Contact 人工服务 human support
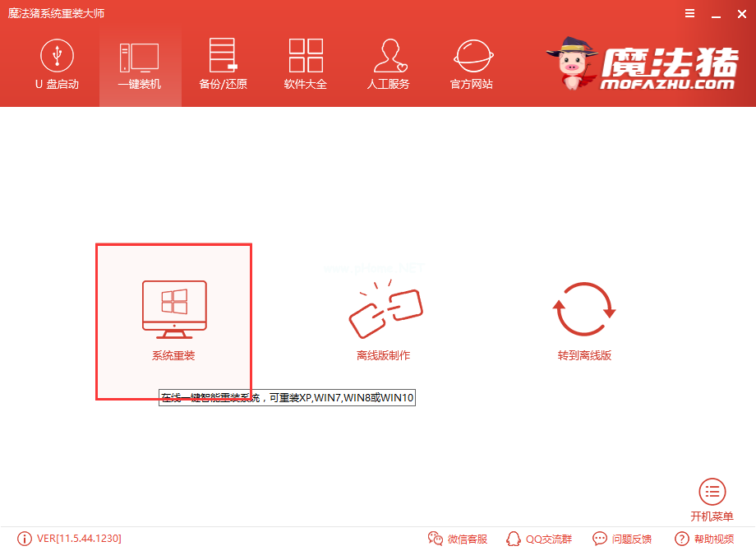The image size is (756, 551). point(388,64)
